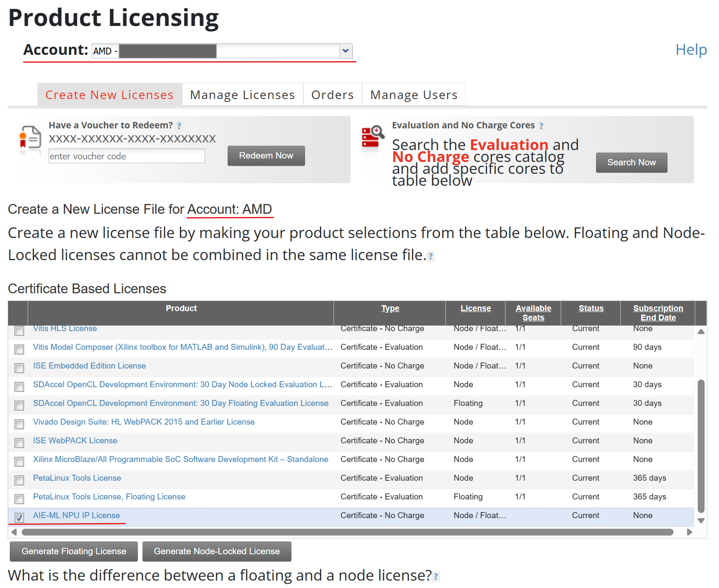
Task: Click Generate Node-Locked License button
Action: (x=217, y=551)
